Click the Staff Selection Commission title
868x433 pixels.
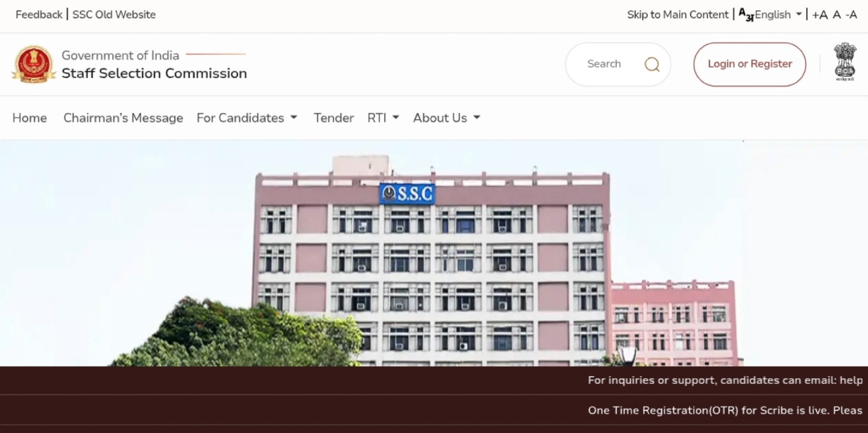(x=154, y=73)
